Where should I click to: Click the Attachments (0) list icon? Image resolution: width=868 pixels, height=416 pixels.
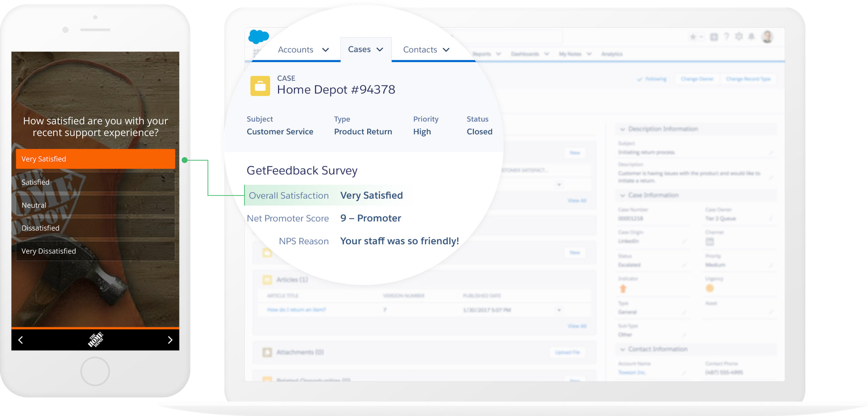[x=267, y=352]
